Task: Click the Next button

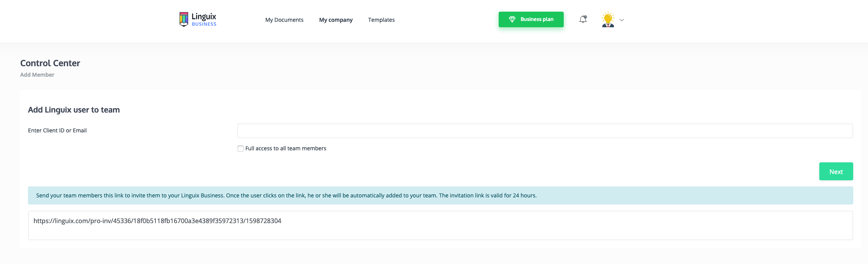Action: tap(836, 171)
